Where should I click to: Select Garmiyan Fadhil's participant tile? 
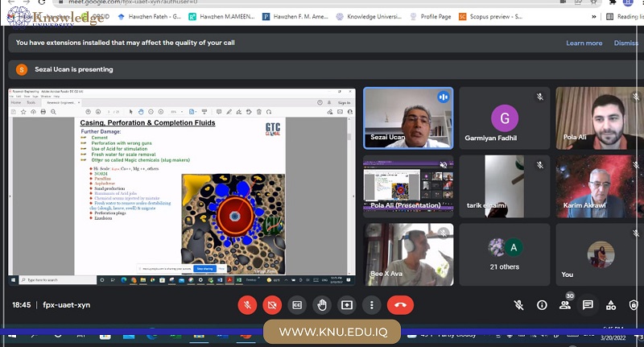click(505, 118)
